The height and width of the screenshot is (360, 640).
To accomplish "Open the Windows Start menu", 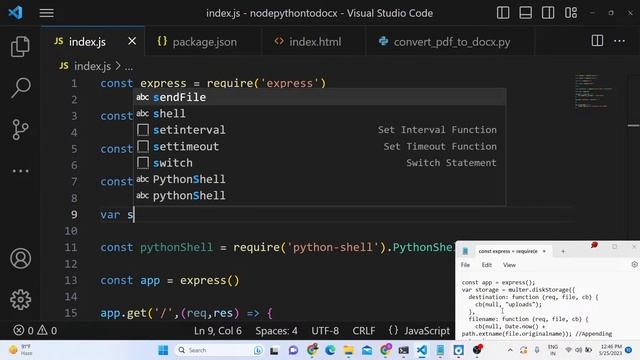I will pyautogui.click(x=163, y=350).
